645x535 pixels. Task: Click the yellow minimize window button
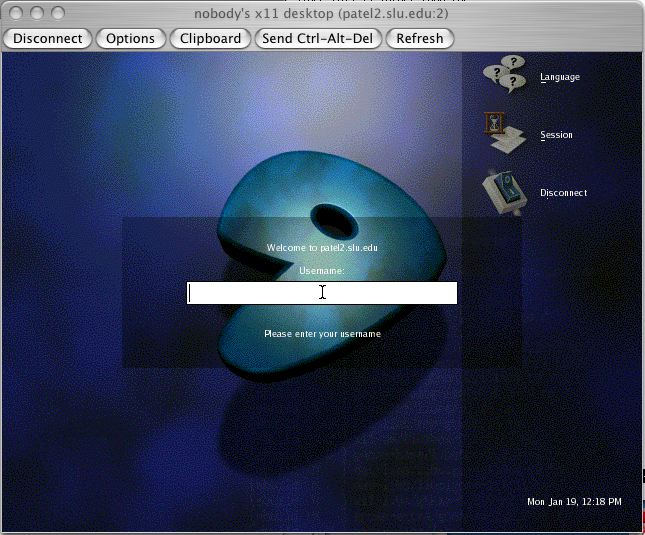[x=37, y=14]
